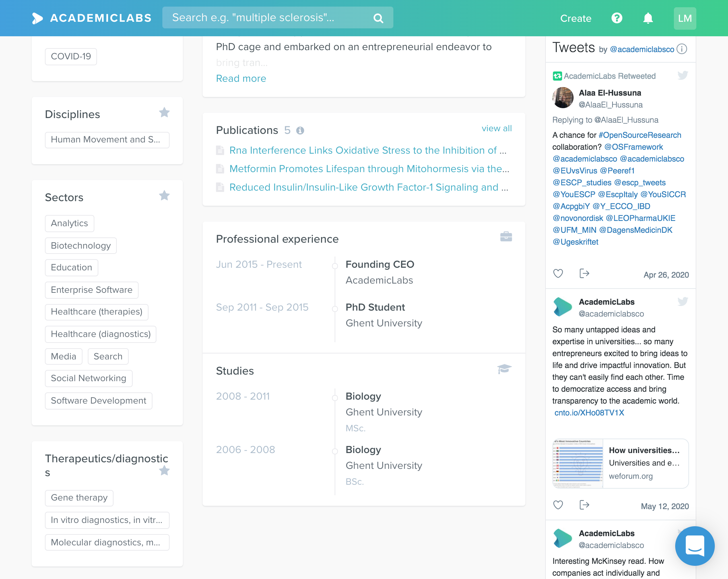This screenshot has width=728, height=579.
Task: Click the notifications bell icon
Action: pos(648,18)
